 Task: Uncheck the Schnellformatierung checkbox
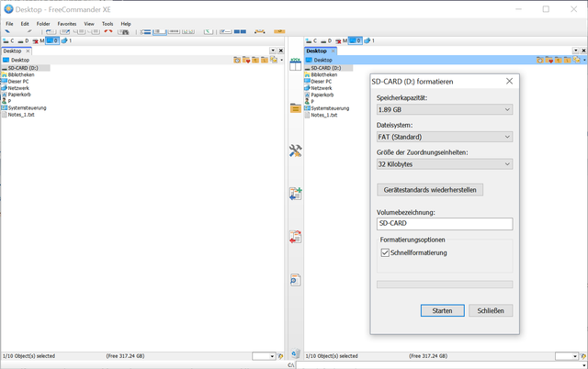coord(385,252)
